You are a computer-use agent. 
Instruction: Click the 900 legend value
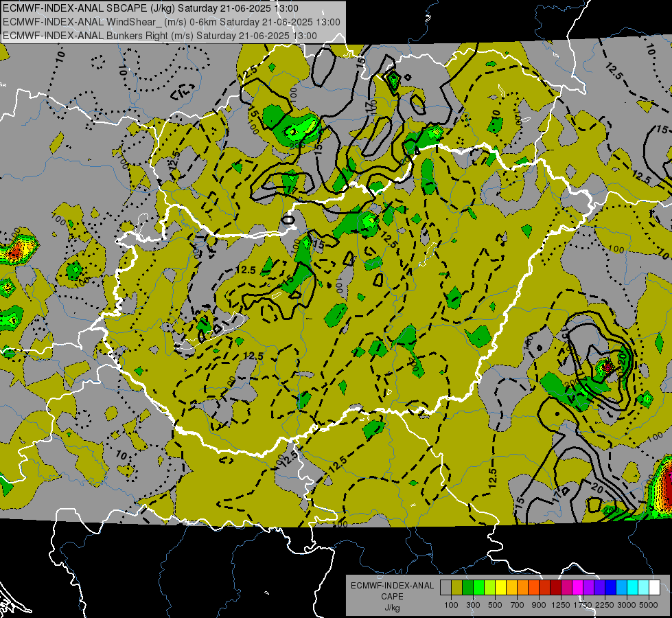pos(539,605)
